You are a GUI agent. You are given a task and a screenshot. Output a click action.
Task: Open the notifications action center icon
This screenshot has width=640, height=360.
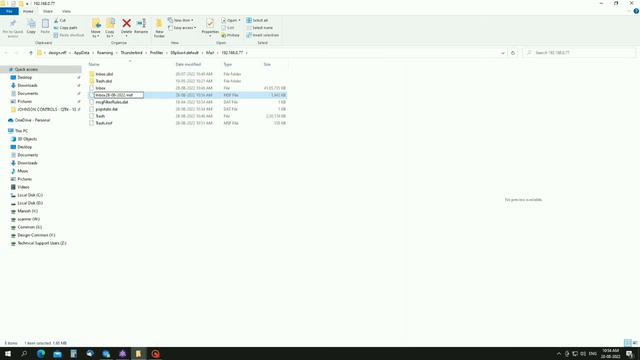click(629, 353)
